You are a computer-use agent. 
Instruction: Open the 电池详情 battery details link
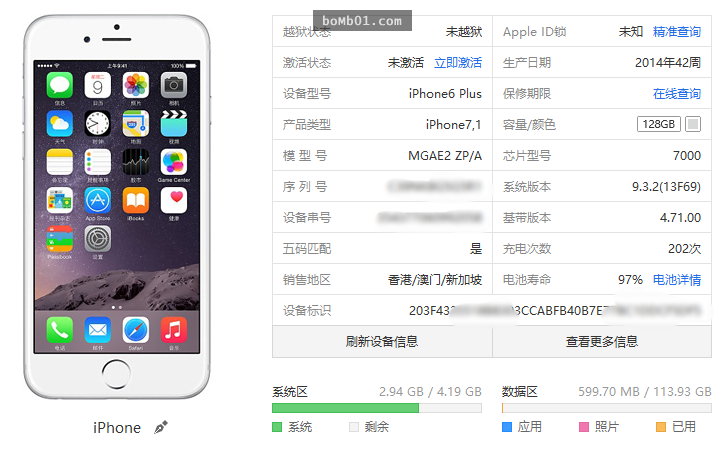[676, 280]
